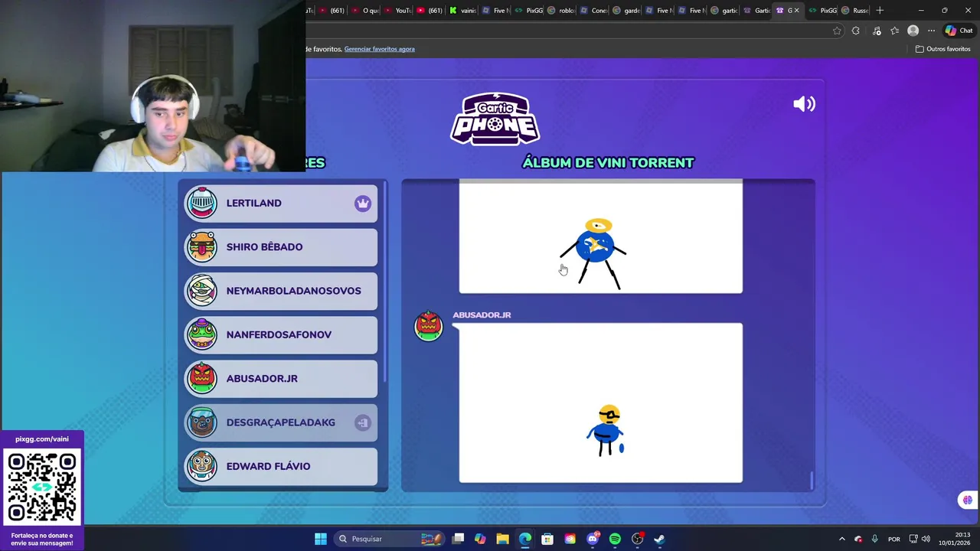
Task: Switch to the Cone tab
Action: 594,11
